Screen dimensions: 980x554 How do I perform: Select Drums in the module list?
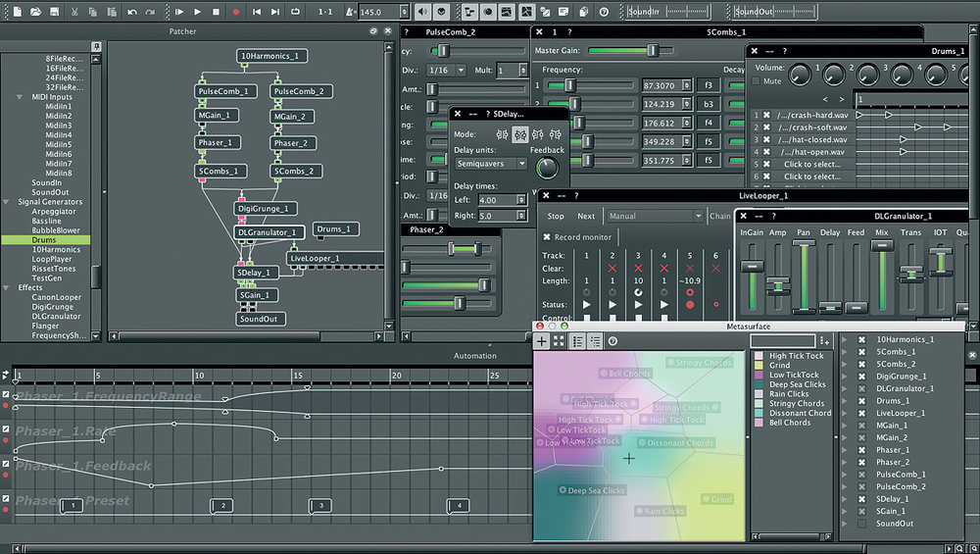45,239
